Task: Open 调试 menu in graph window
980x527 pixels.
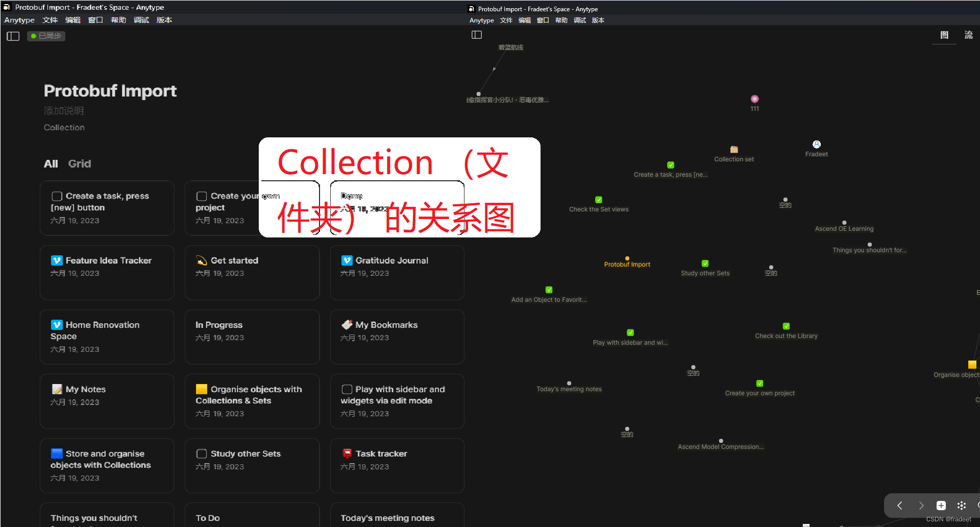Action: tap(580, 20)
